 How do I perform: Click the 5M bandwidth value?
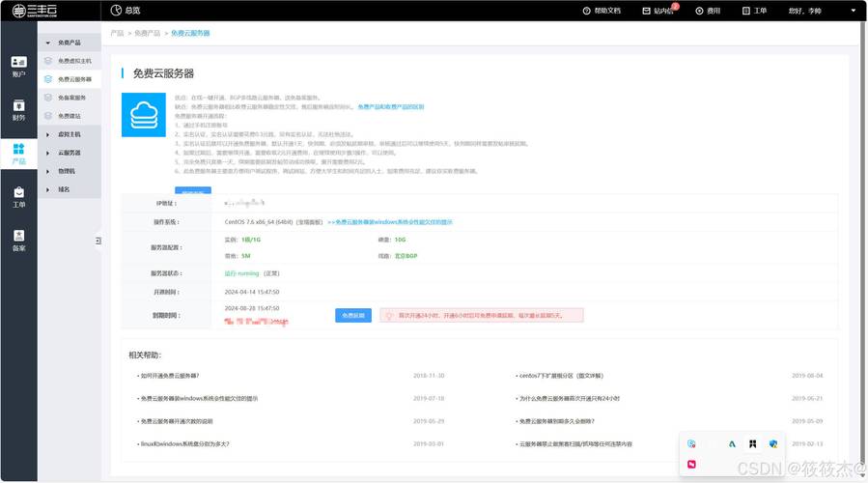tap(246, 256)
